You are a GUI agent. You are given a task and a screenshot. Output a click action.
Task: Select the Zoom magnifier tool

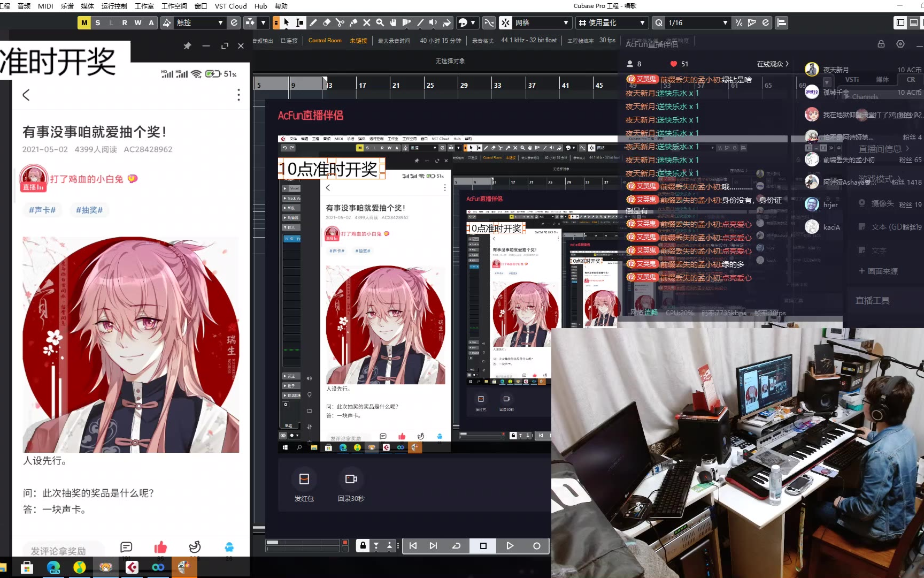(380, 22)
